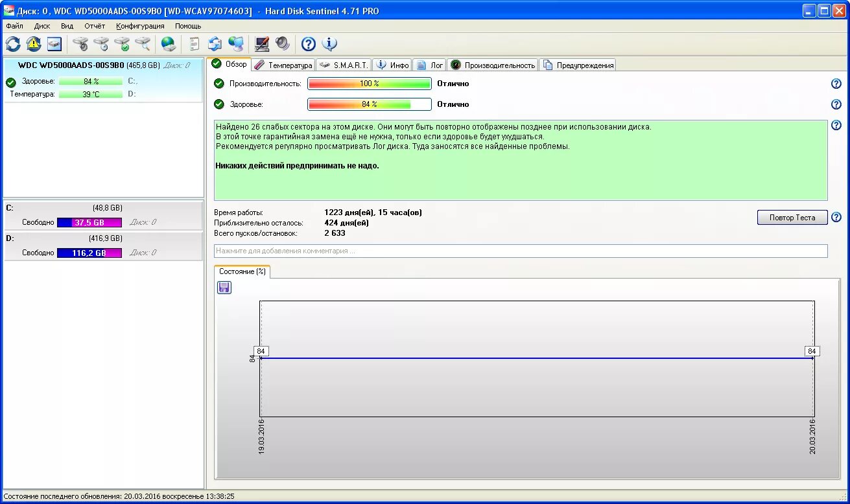
Task: Click green check icon next to Производительность
Action: [219, 84]
